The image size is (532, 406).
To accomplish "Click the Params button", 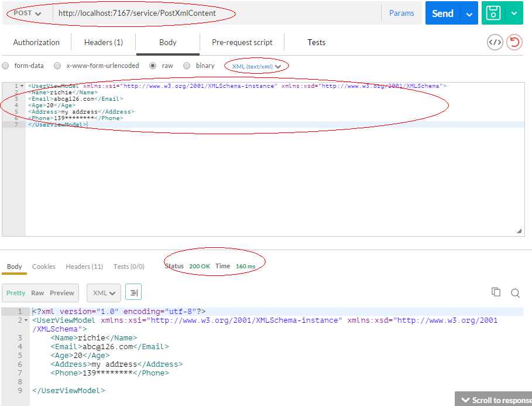I will (401, 13).
